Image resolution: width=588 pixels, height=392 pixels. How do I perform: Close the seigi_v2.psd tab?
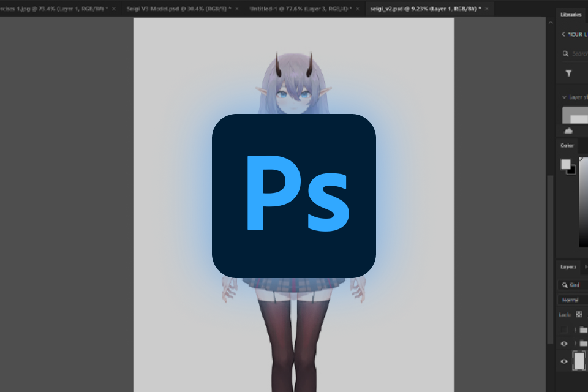pyautogui.click(x=486, y=9)
